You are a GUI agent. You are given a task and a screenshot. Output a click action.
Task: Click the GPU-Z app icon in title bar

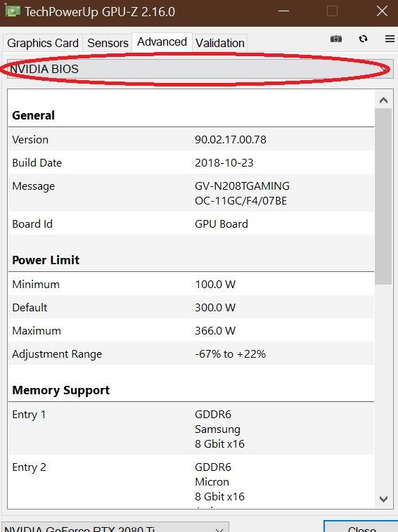[12, 11]
